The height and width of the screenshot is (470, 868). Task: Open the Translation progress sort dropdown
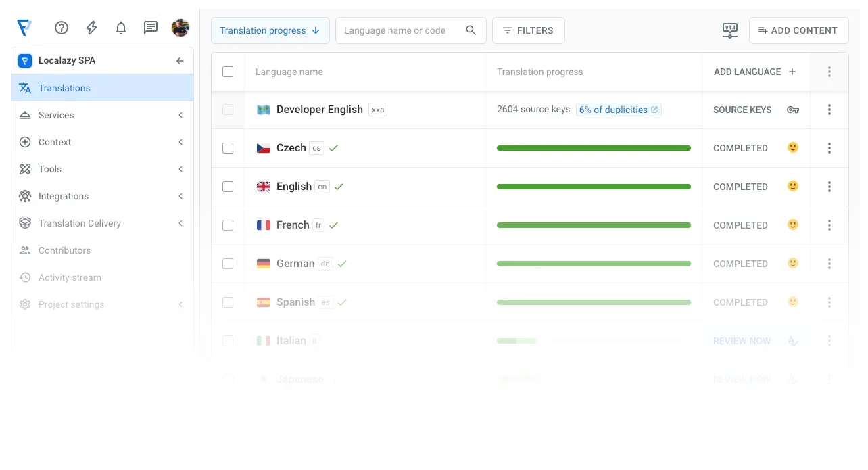(270, 30)
